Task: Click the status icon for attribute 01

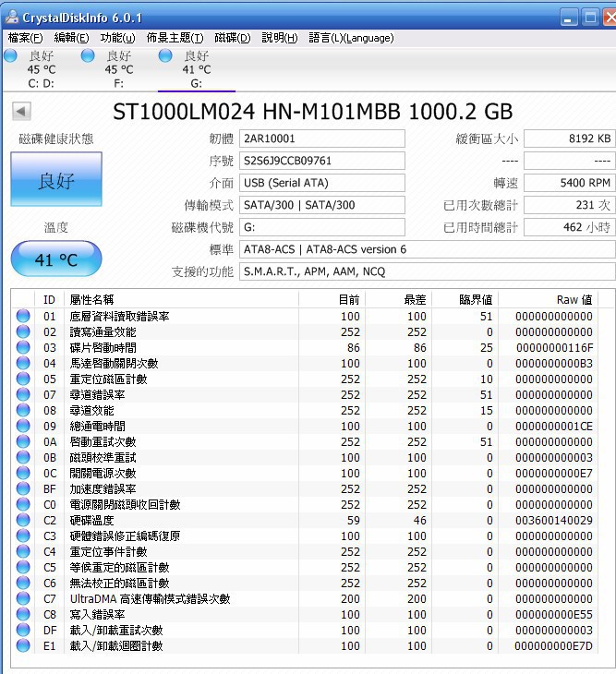Action: coord(23,316)
